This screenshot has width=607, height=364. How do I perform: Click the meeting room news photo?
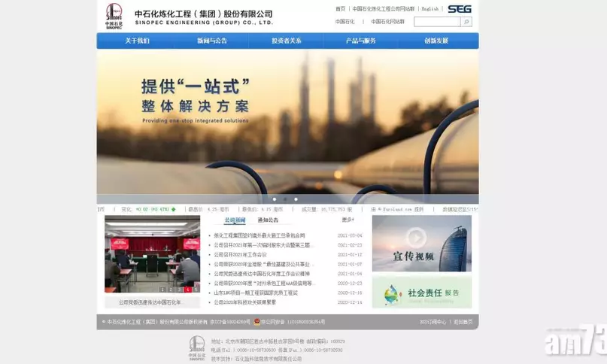[x=153, y=254]
